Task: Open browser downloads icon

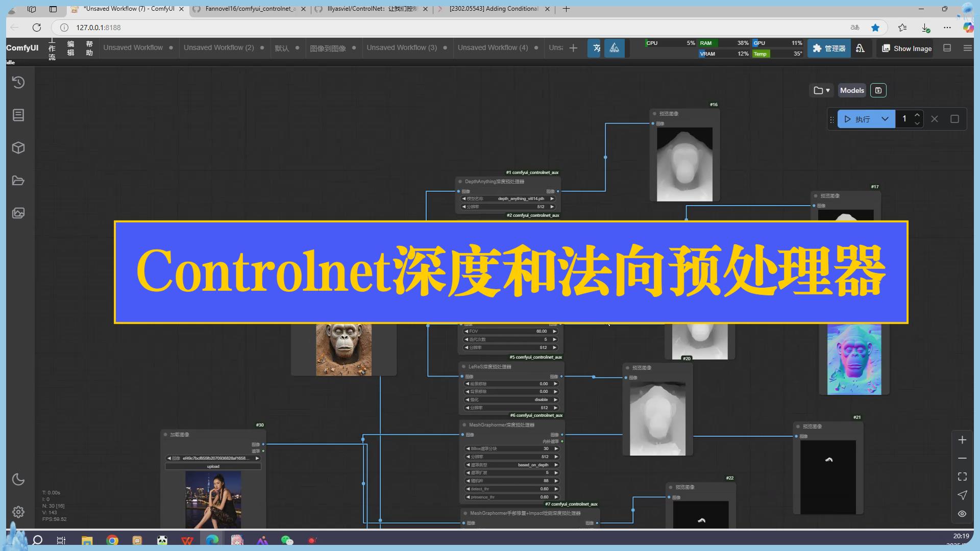Action: tap(925, 28)
